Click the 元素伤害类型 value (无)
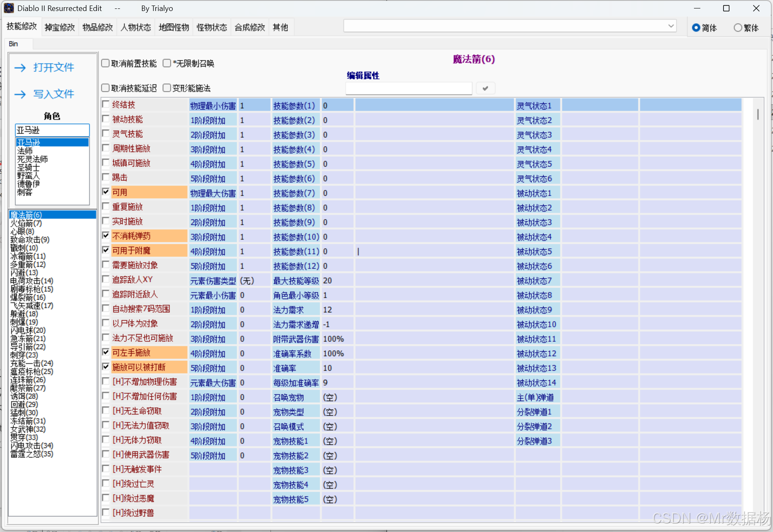Image resolution: width=773 pixels, height=532 pixels. pos(254,281)
